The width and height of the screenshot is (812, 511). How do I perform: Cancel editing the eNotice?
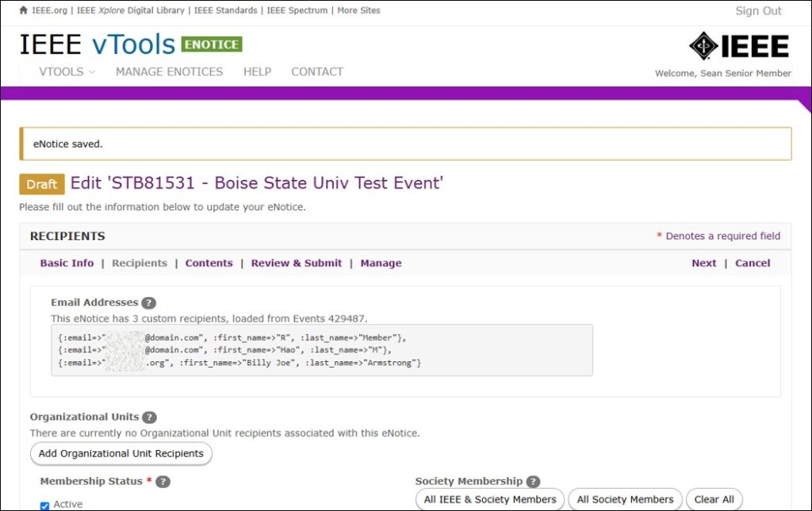(x=753, y=263)
